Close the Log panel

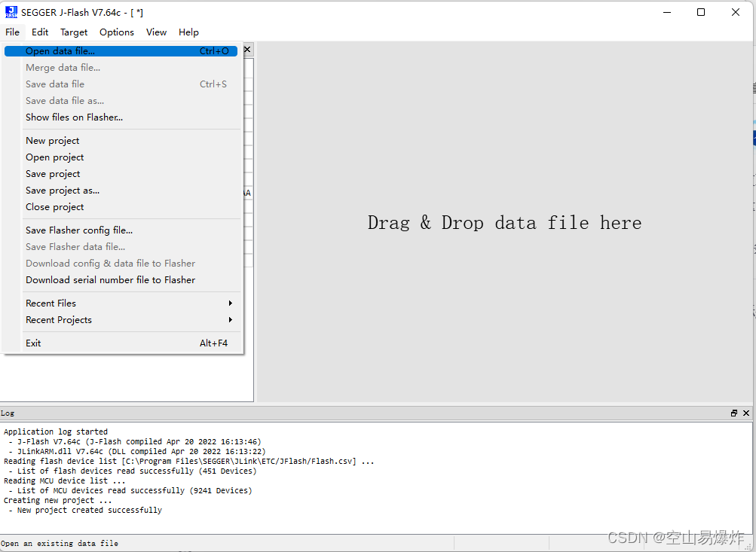[746, 413]
